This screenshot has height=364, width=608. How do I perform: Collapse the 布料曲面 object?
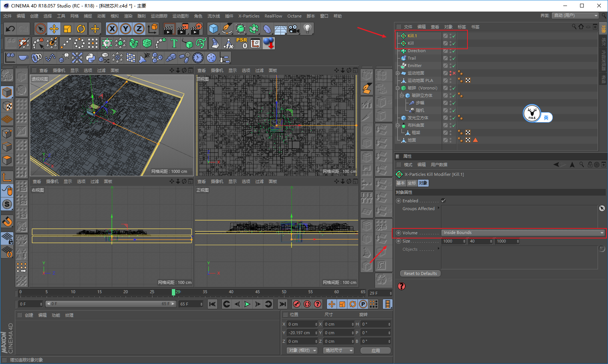pos(398,125)
